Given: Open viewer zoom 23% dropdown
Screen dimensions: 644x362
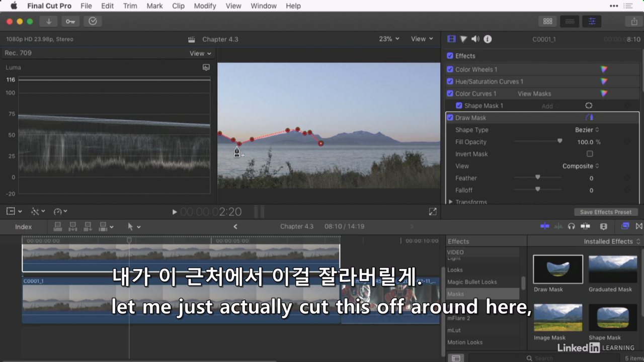Looking at the screenshot, I should [389, 39].
